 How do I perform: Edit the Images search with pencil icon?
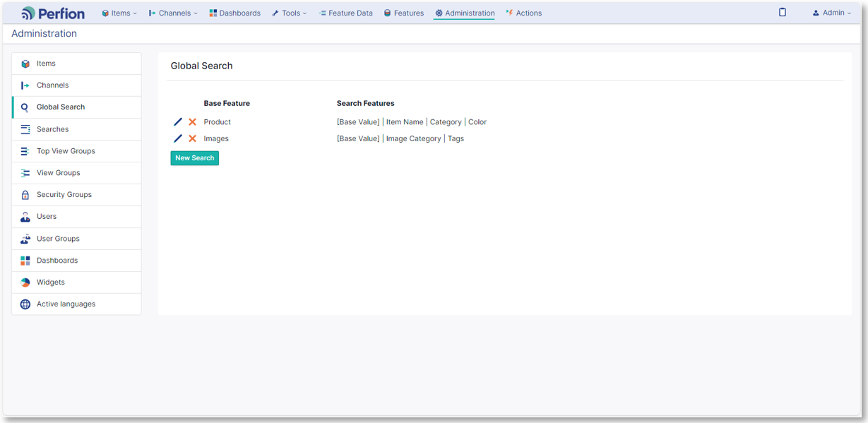[x=178, y=138]
